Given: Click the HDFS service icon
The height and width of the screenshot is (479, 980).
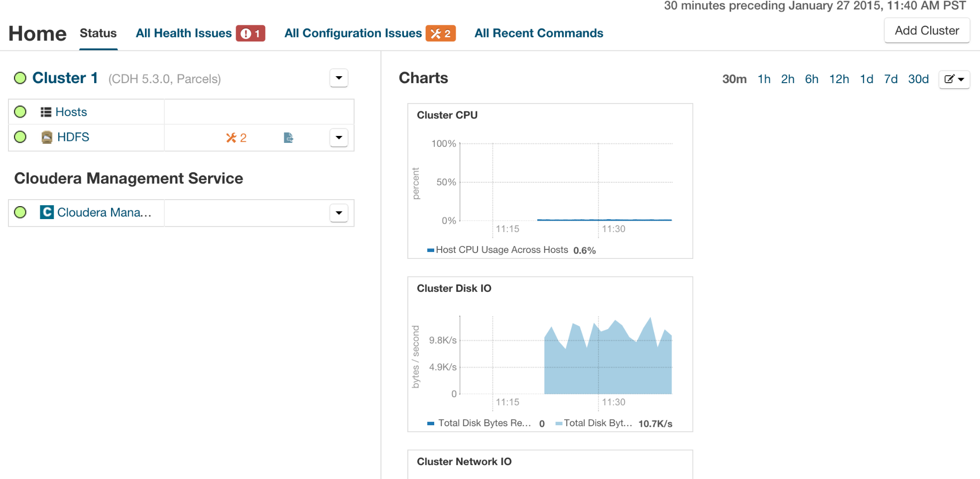Looking at the screenshot, I should point(47,137).
